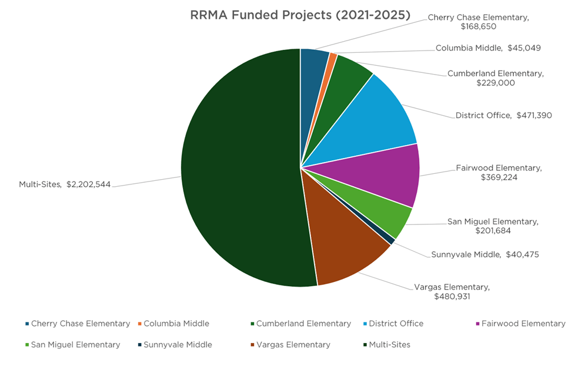The image size is (588, 373).
Task: Click the legend text 'Sunnyvale Middle'
Action: 178,345
